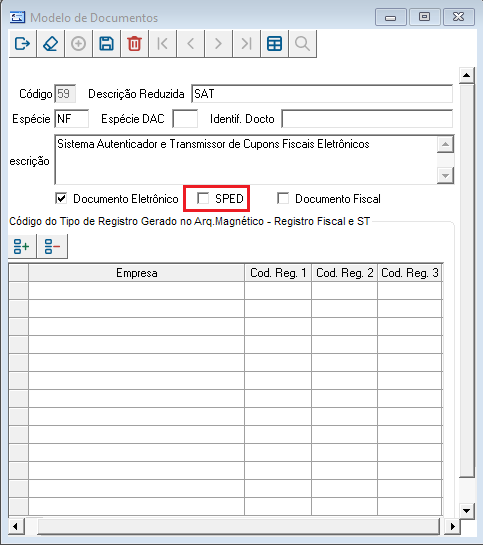This screenshot has width=483, height=545.
Task: Click the form vertical scrollbar down arrow
Action: pyautogui.click(x=467, y=511)
